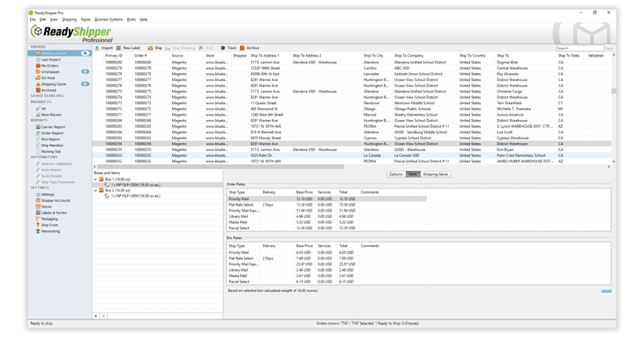
Task: Click the Track toolbar button
Action: point(228,48)
